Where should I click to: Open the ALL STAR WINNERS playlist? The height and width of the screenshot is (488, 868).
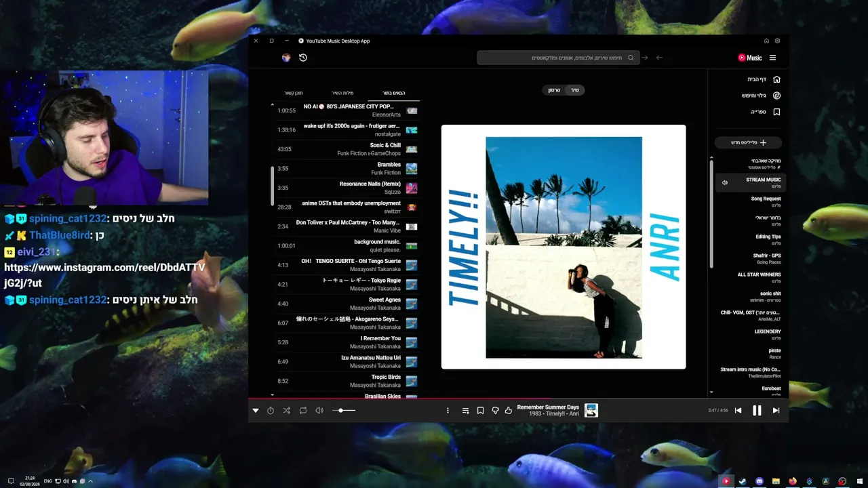[749, 277]
